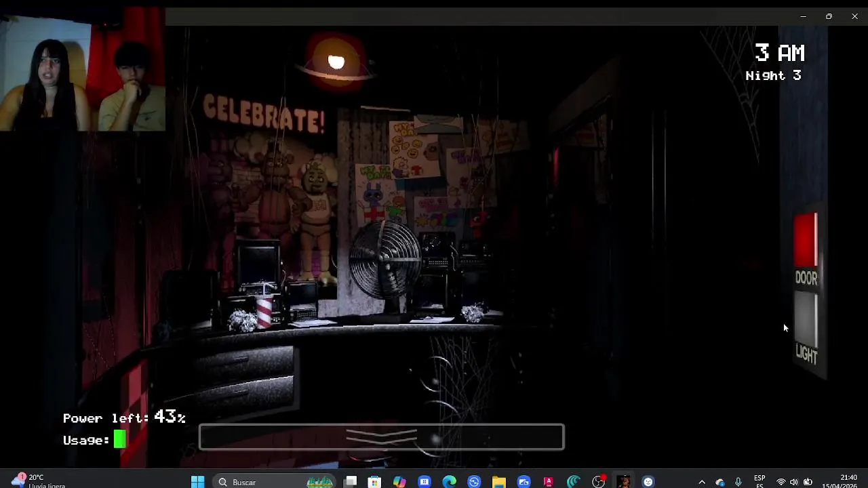Screen dimensions: 868x488
Task: Open weather widget showing 20°C
Action: coord(37,481)
